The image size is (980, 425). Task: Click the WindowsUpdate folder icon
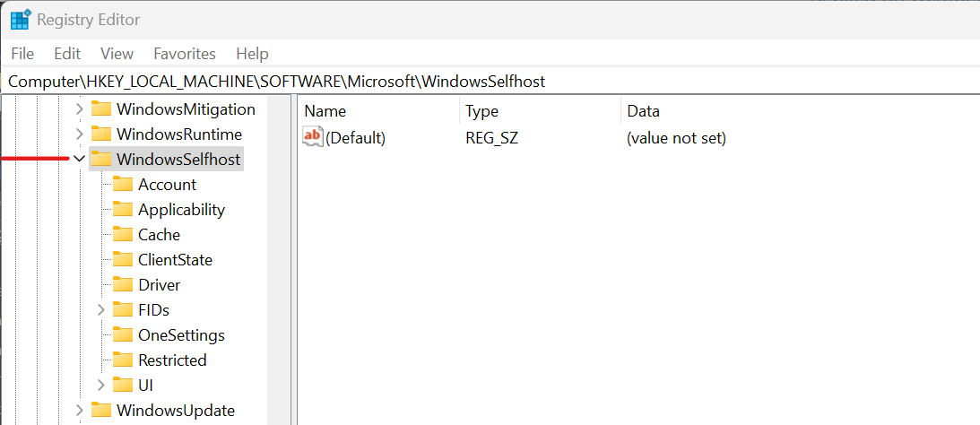point(101,410)
